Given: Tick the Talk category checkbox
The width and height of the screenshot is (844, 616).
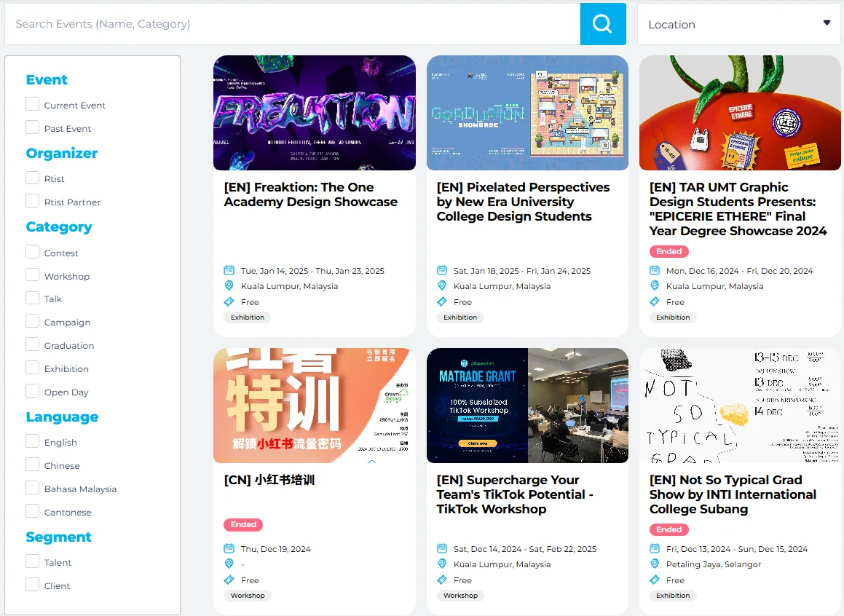Looking at the screenshot, I should (32, 298).
